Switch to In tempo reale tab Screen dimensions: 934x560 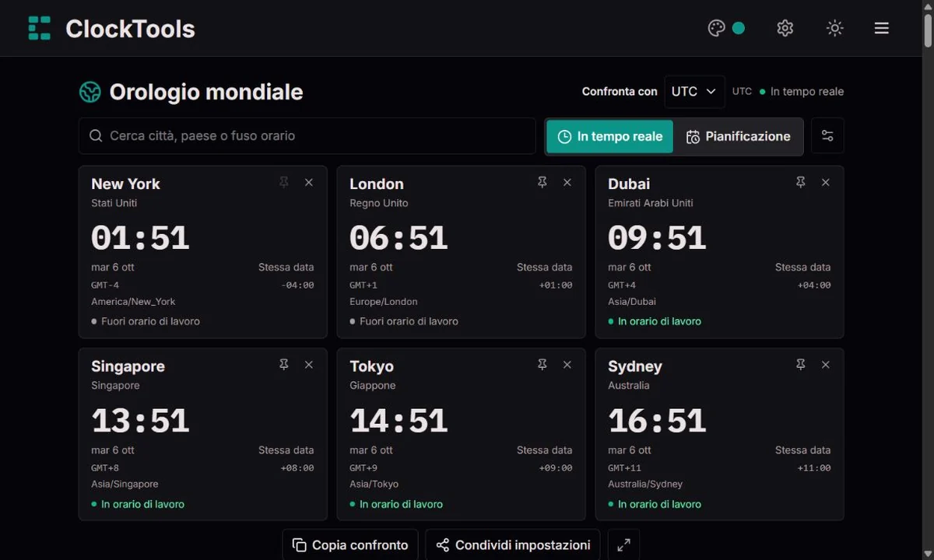pos(609,136)
